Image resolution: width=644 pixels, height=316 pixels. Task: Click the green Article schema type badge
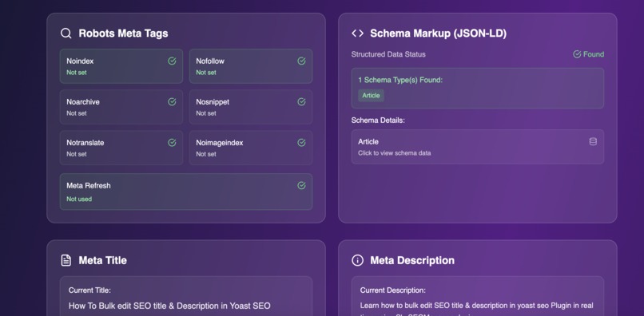(371, 95)
